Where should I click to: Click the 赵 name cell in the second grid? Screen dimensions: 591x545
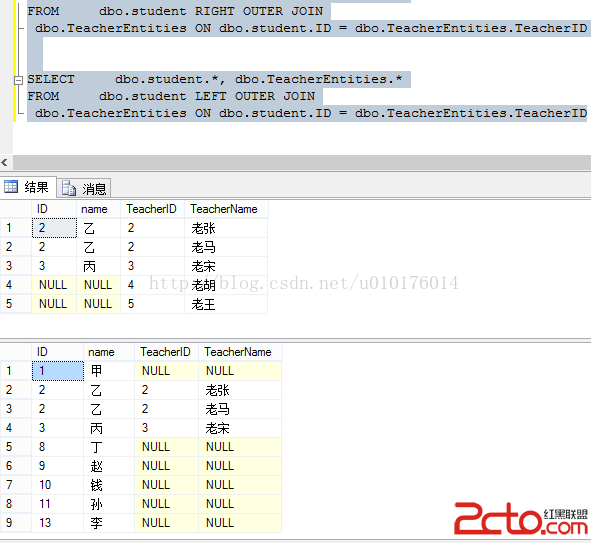click(109, 466)
